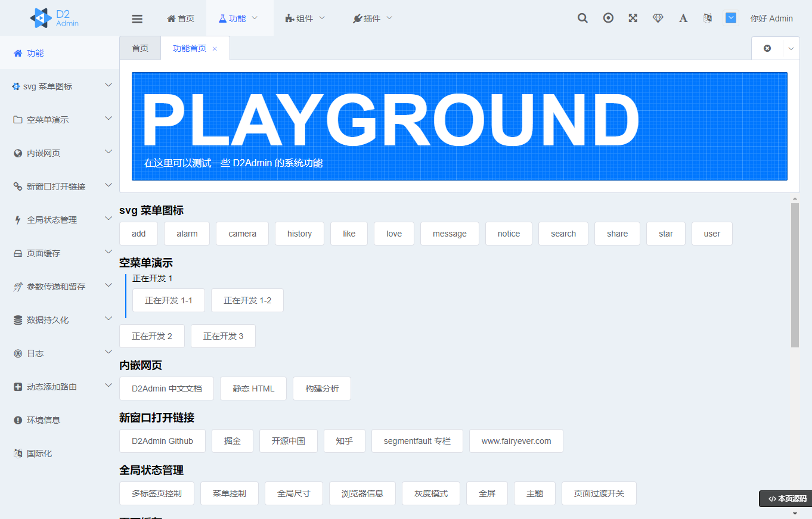Click the database icon for 数据持久化
This screenshot has height=519, width=812.
(x=18, y=320)
